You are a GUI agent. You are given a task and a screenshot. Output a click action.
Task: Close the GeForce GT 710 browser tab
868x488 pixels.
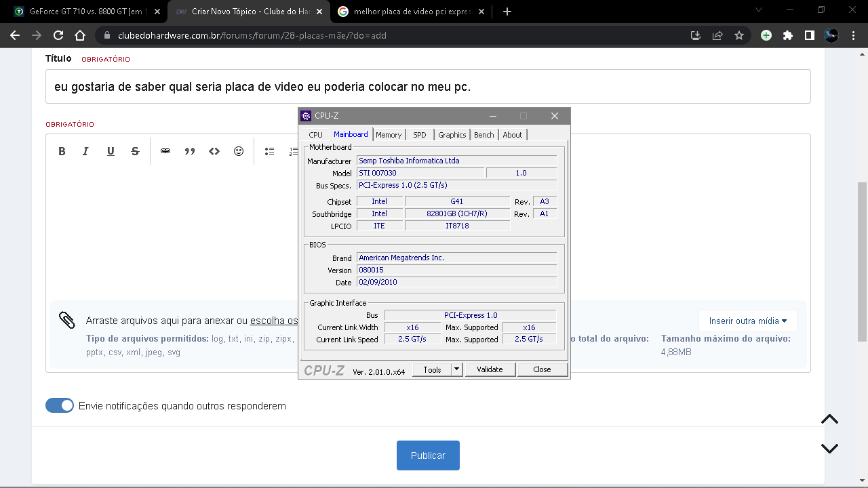[x=157, y=12]
